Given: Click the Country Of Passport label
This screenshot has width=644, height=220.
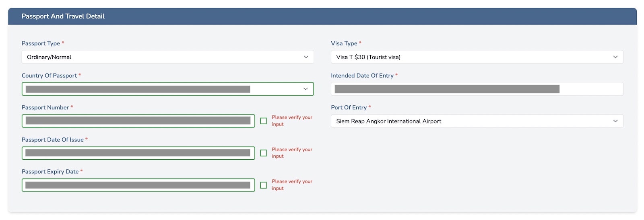Looking at the screenshot, I should [x=49, y=76].
